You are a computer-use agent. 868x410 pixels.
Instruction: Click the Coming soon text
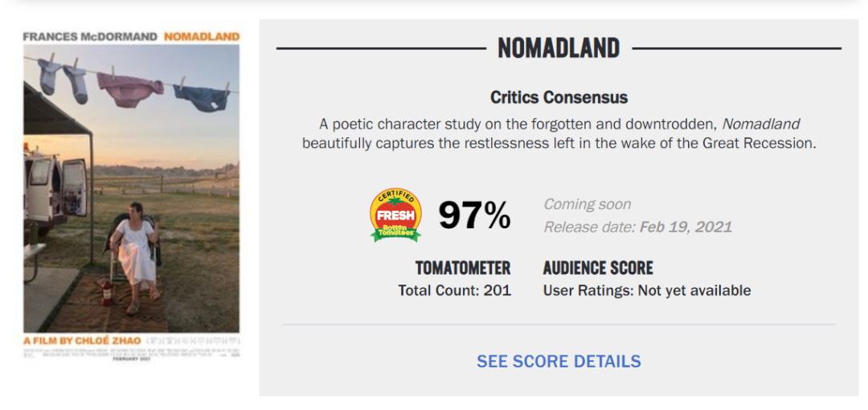click(x=588, y=204)
